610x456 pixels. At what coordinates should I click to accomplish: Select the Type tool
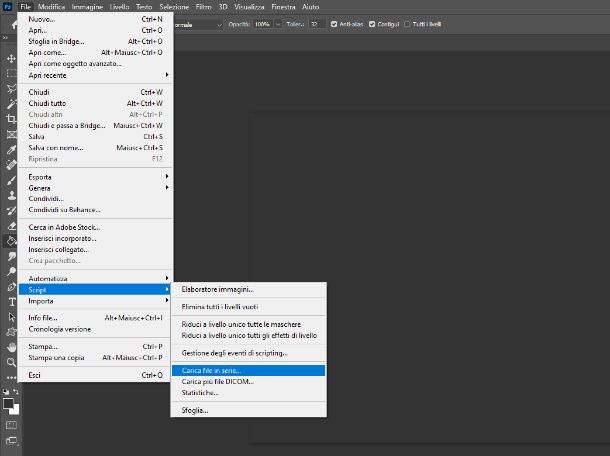[x=11, y=302]
